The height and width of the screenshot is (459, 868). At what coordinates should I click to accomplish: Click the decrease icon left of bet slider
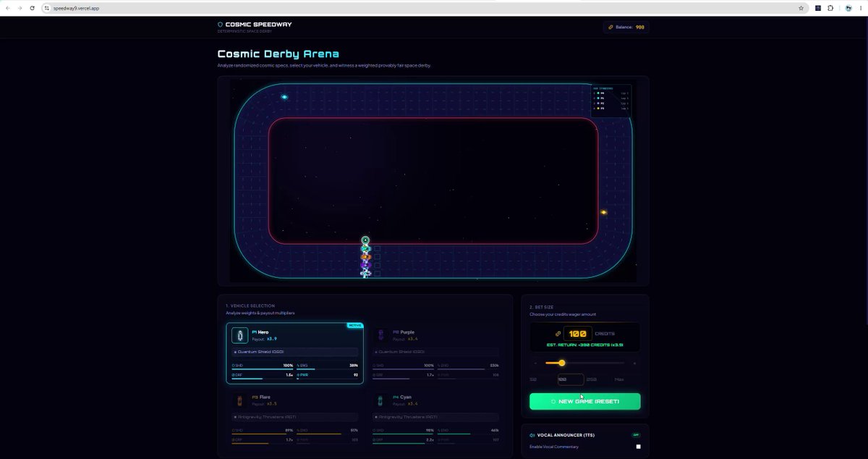(x=535, y=363)
